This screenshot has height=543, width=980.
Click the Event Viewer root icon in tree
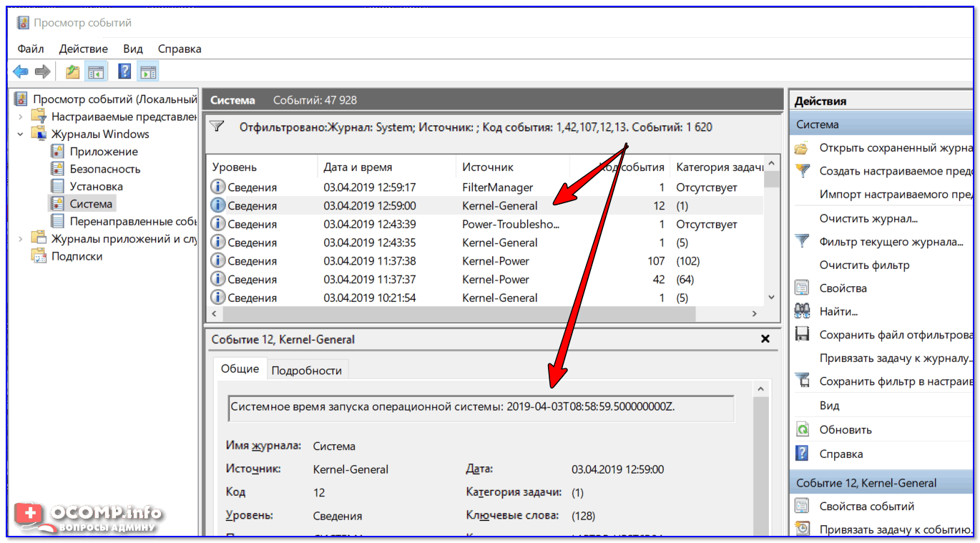tap(21, 99)
